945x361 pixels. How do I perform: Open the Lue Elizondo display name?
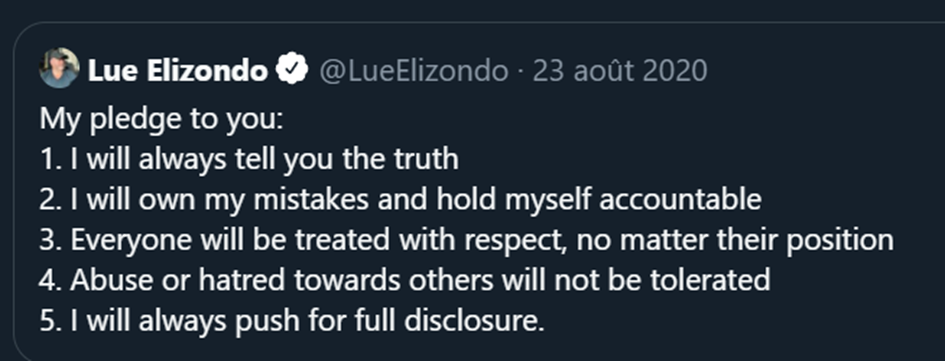pyautogui.click(x=177, y=71)
